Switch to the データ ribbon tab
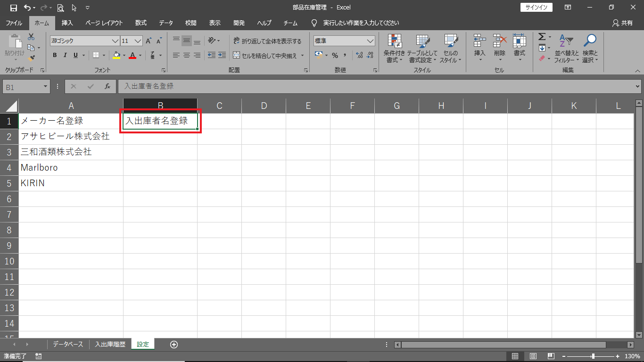 (166, 23)
